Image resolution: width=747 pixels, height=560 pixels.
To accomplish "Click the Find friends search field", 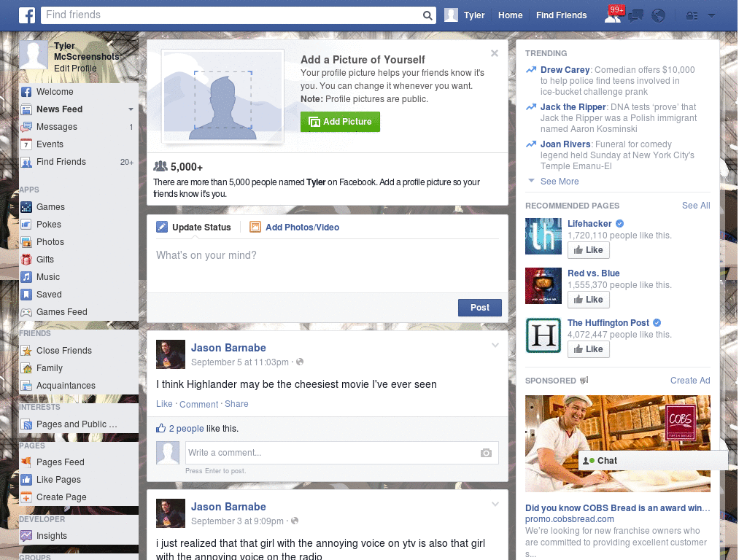I will [231, 15].
